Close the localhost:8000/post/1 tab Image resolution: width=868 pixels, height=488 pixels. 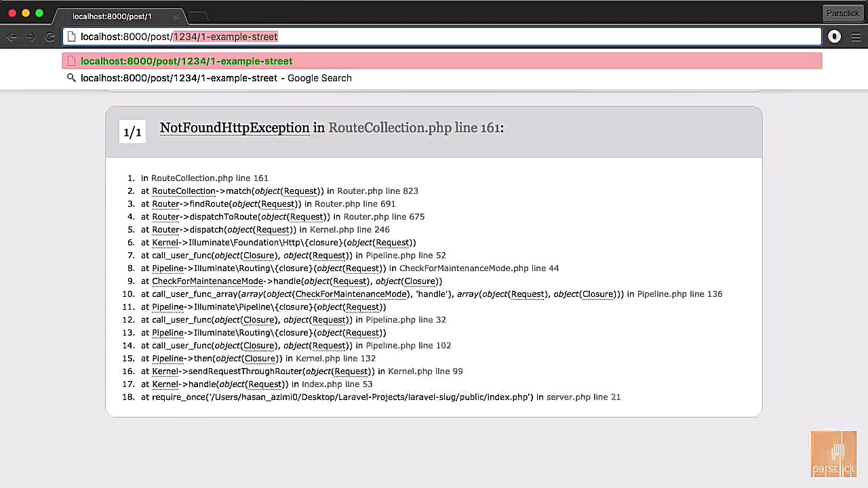[x=176, y=16]
